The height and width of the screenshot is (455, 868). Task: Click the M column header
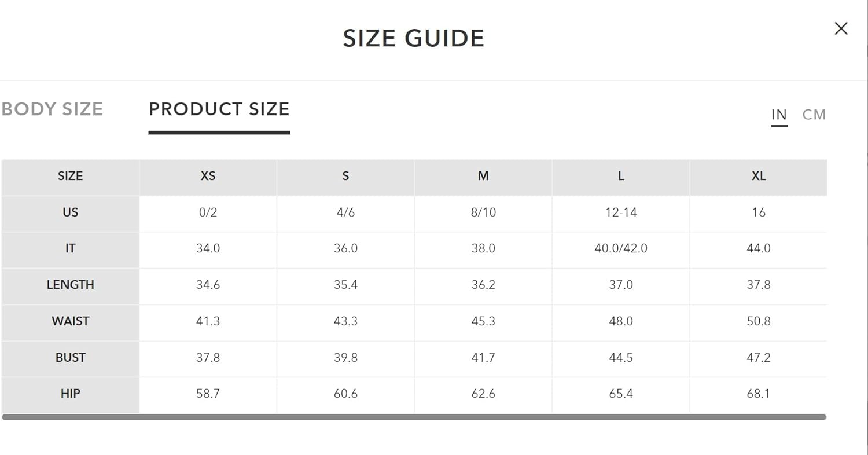[x=483, y=176]
